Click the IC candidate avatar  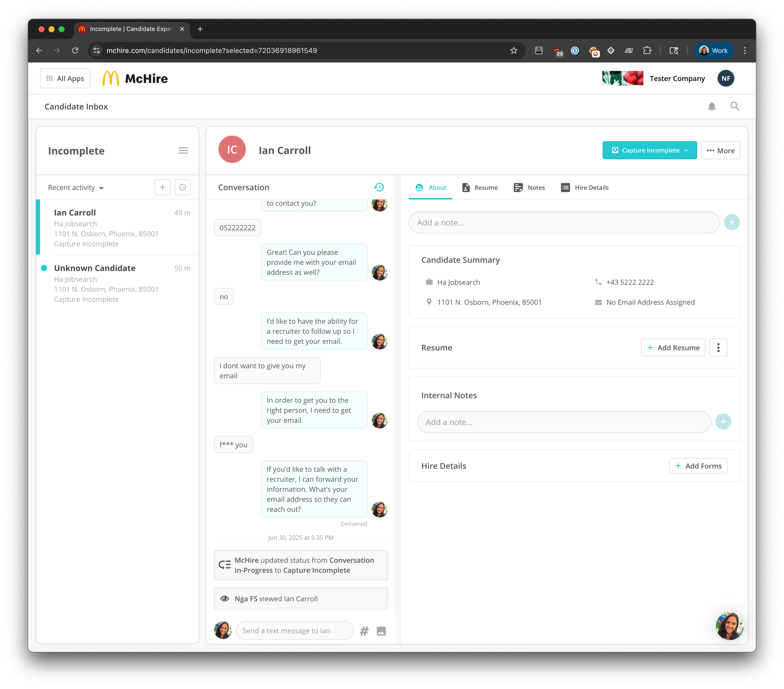tap(232, 150)
